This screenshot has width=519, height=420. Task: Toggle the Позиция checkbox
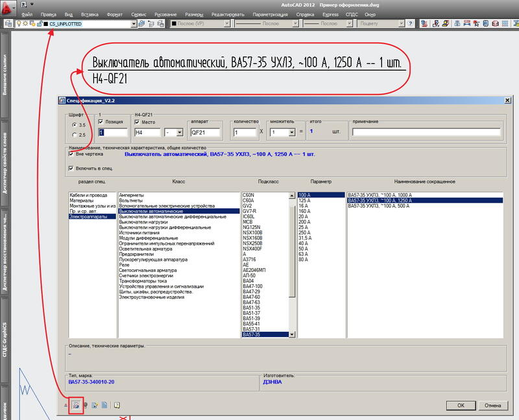101,122
